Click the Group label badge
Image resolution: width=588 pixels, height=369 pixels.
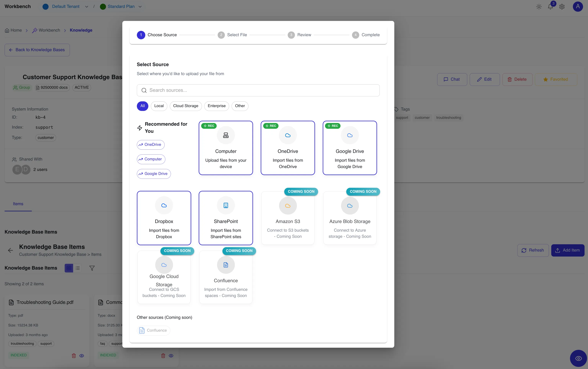tap(22, 88)
